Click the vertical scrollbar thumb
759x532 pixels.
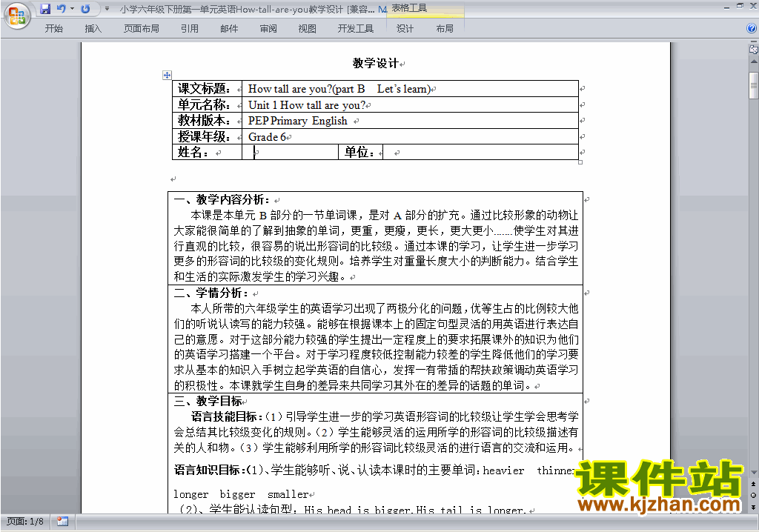click(x=754, y=85)
